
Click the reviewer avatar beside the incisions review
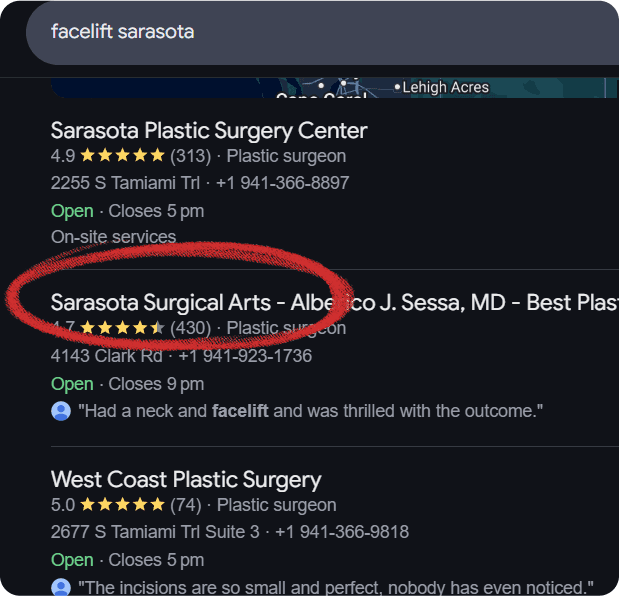point(61,587)
